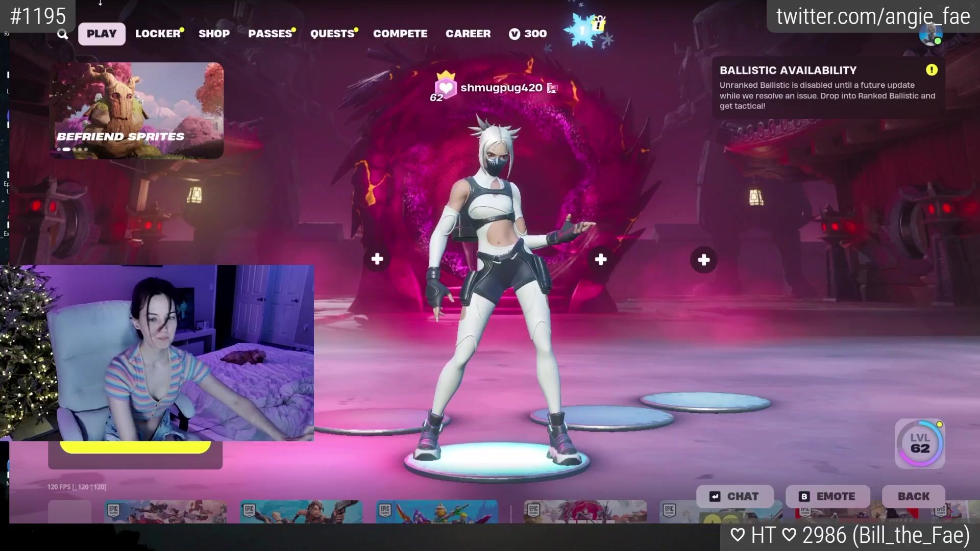Viewport: 980px width, 551px height.
Task: Invite a player via the far-right plus slot
Action: click(x=704, y=260)
